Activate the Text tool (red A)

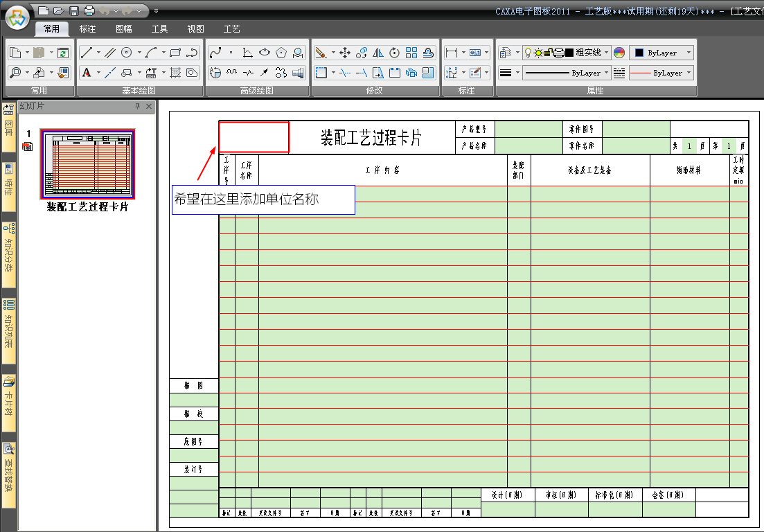[x=87, y=73]
